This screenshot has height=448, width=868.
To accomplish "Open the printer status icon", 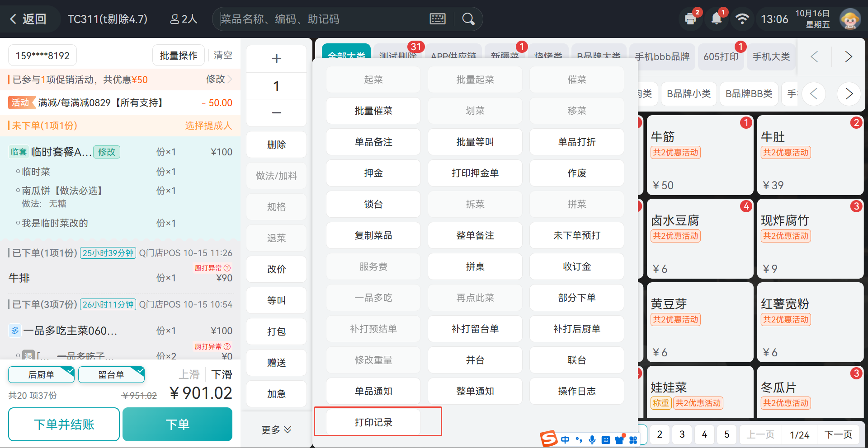I will click(x=690, y=19).
